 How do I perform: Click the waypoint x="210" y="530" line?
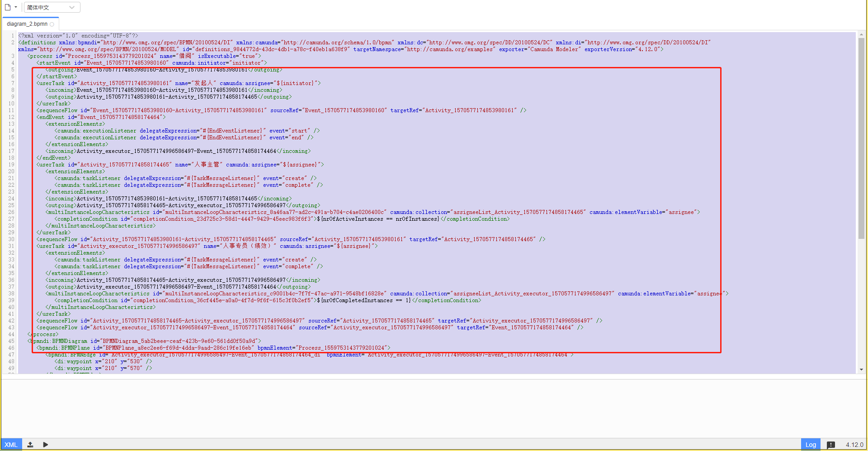point(104,361)
